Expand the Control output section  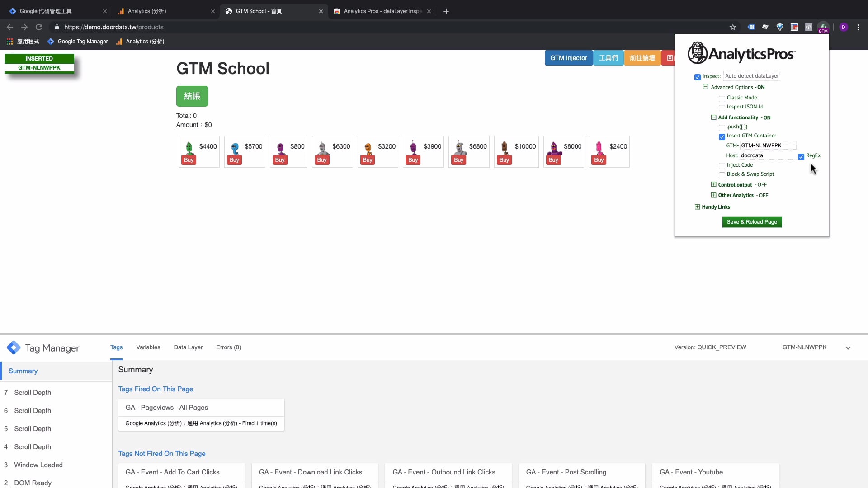point(713,185)
